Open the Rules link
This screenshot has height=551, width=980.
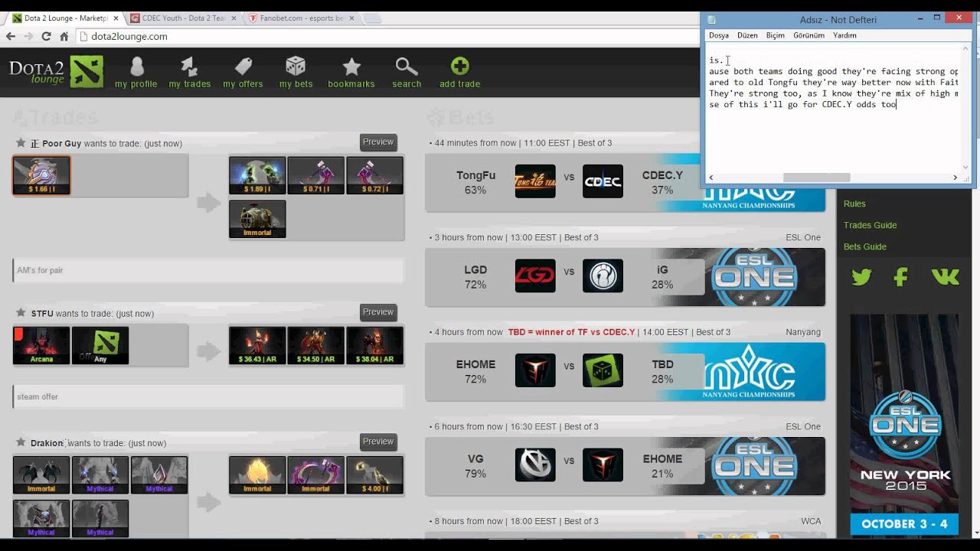coord(854,204)
